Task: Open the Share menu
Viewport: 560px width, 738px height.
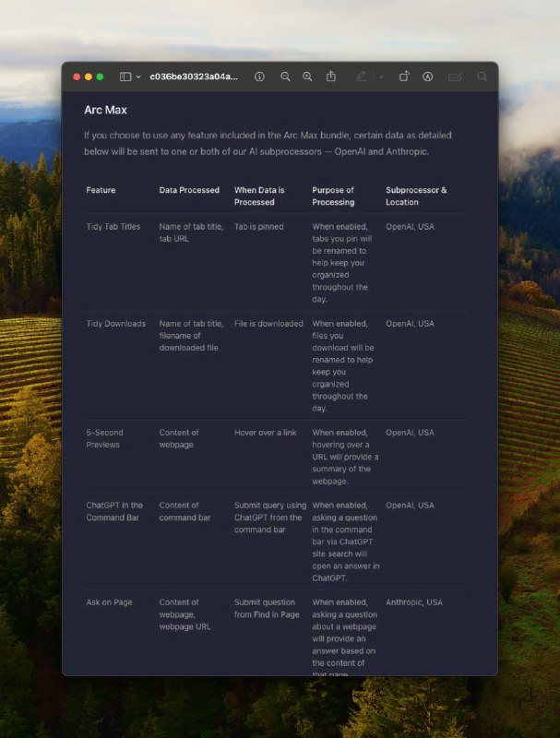Action: coord(331,77)
